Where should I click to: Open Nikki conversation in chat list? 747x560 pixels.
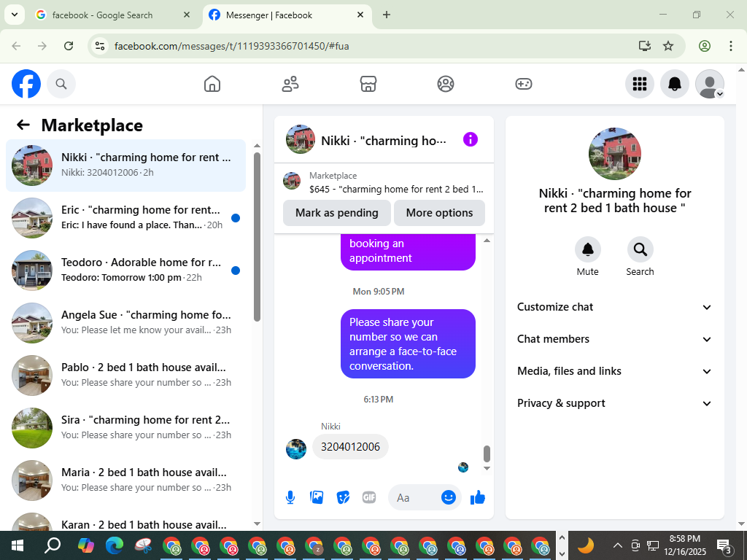coord(125,166)
